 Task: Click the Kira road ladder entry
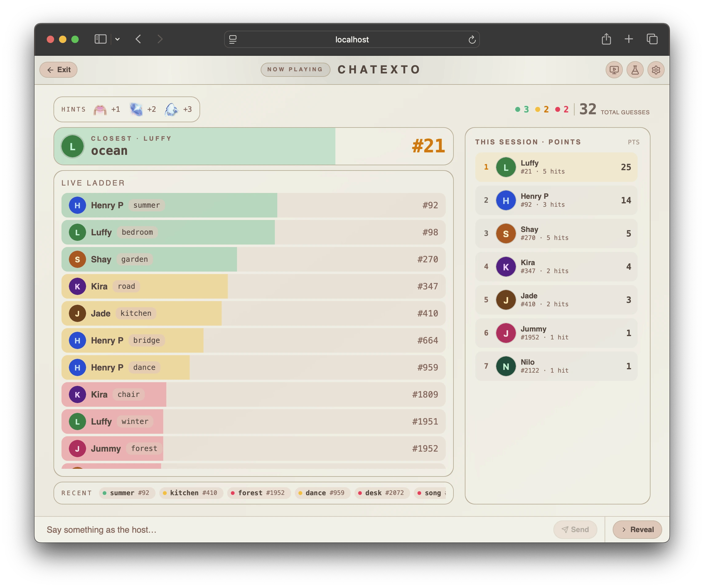click(253, 286)
